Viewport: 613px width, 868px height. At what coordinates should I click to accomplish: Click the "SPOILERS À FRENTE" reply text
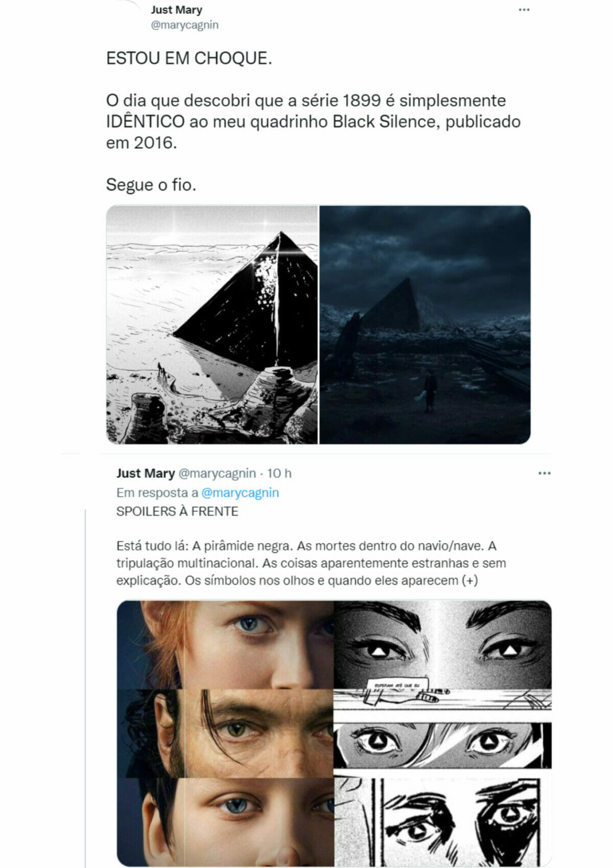click(177, 511)
